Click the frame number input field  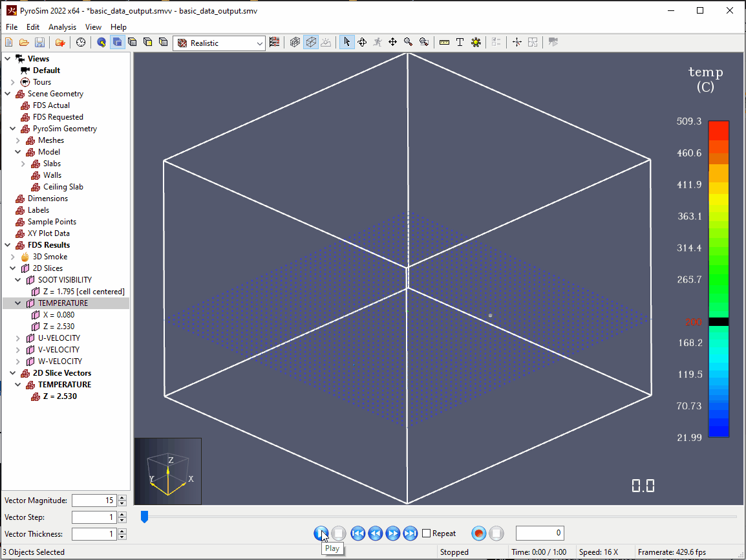[540, 533]
